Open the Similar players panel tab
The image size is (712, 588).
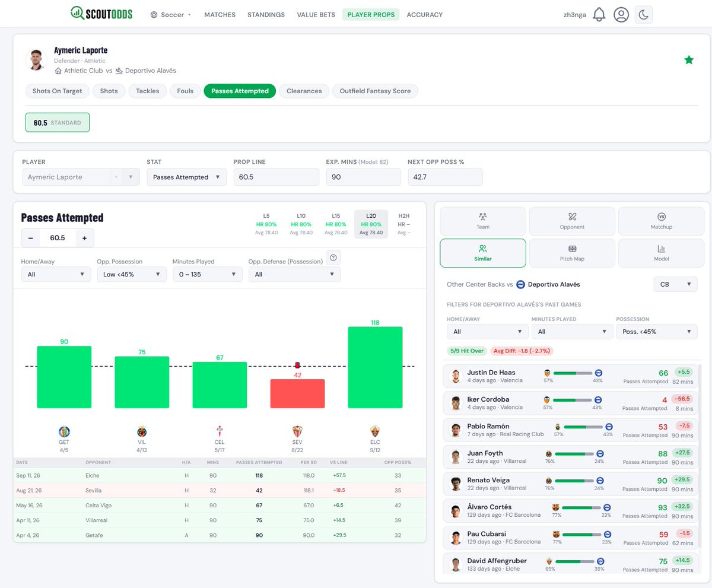(483, 253)
